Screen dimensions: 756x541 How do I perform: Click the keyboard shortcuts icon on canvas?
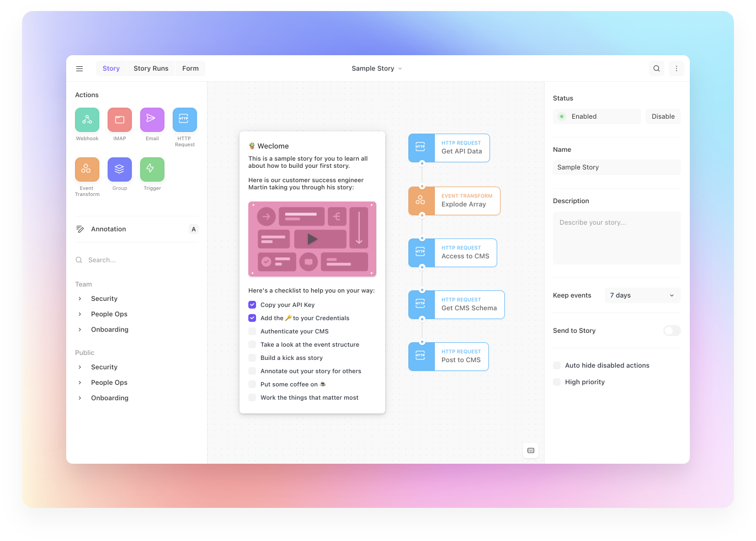click(531, 450)
